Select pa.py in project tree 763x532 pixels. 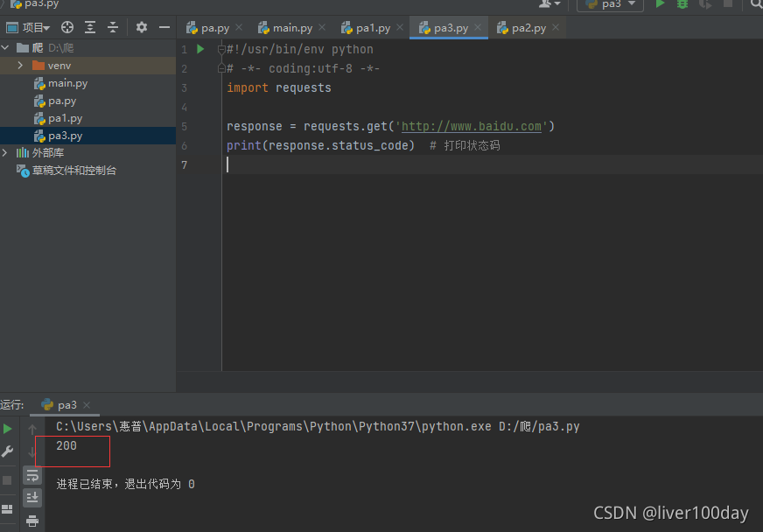pyautogui.click(x=87, y=101)
